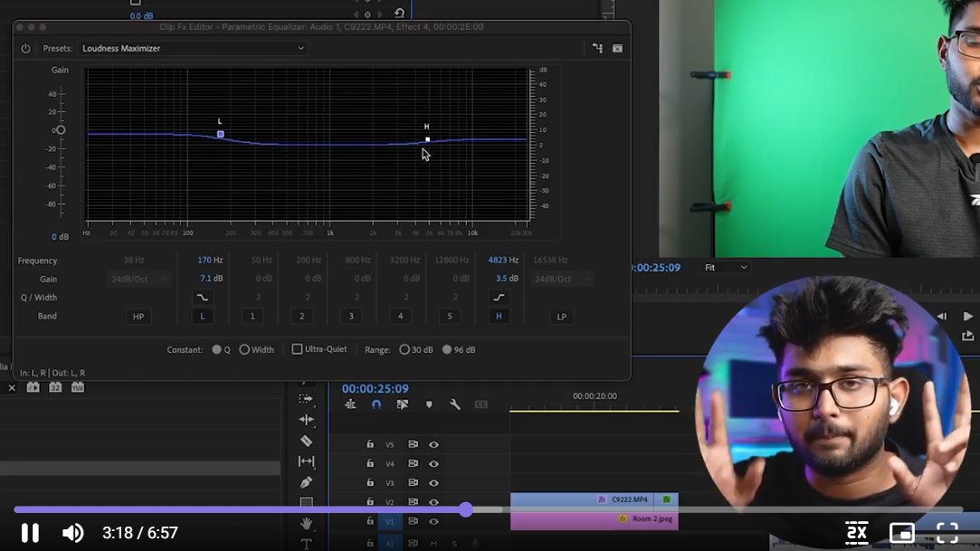This screenshot has width=980, height=551.
Task: Select the Razor tool
Action: (x=306, y=441)
